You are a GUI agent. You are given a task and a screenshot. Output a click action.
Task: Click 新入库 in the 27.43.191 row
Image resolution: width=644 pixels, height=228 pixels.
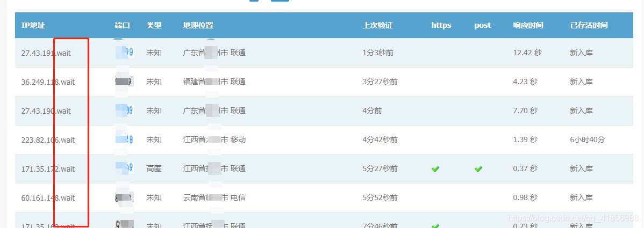tap(581, 53)
